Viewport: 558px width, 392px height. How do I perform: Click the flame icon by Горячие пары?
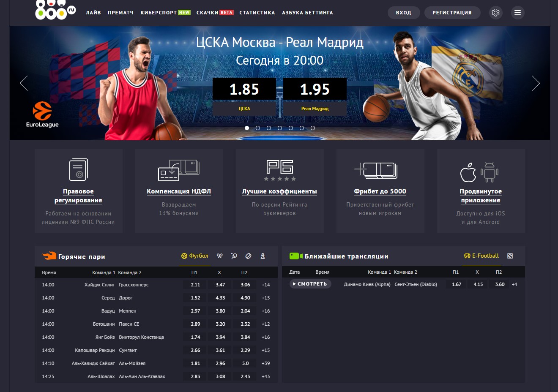click(49, 256)
